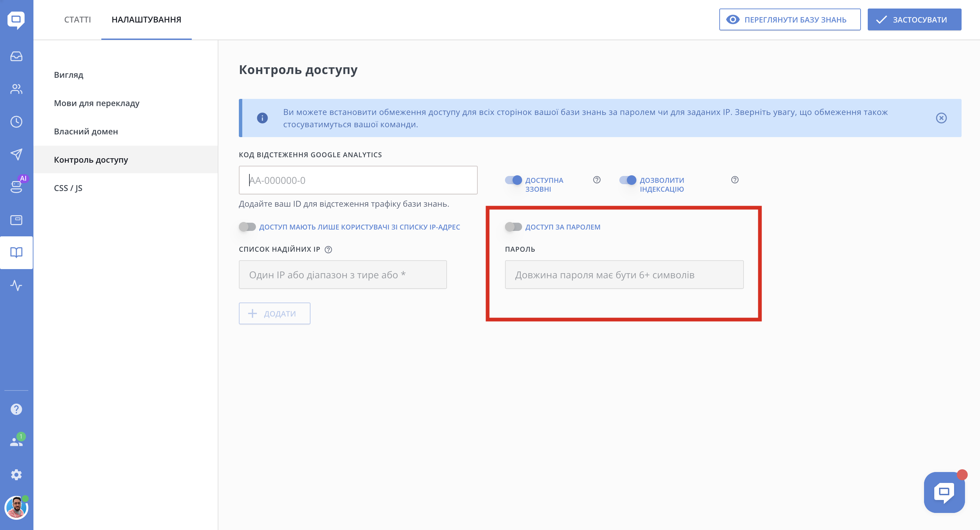The width and height of the screenshot is (980, 530).
Task: Click the Застосувати button
Action: 914,19
